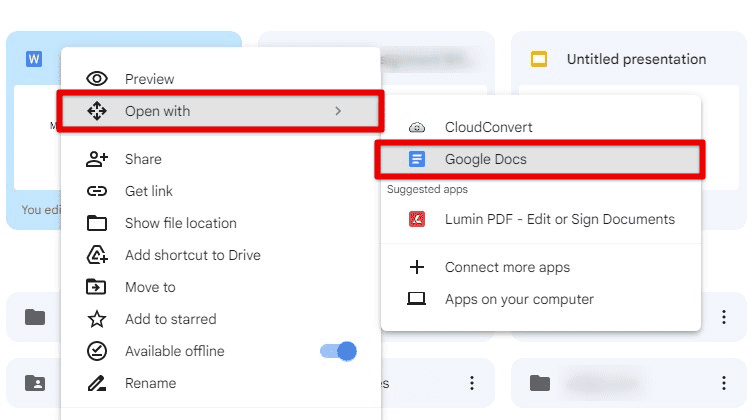Toggle the Available offline switch
755x420 pixels.
coord(338,351)
